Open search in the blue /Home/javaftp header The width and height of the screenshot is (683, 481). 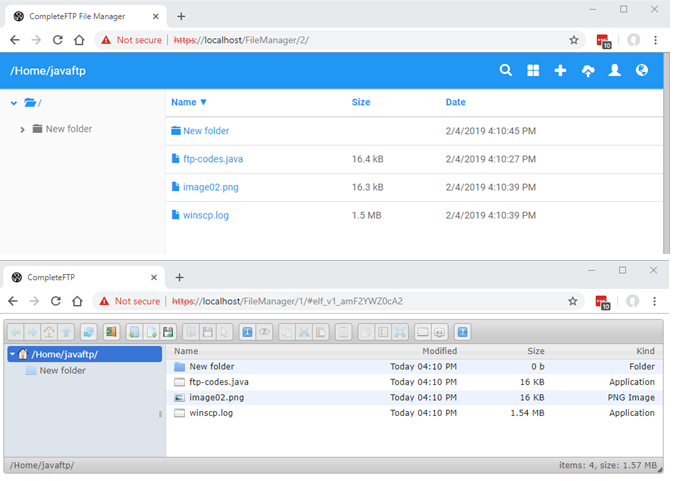[506, 70]
